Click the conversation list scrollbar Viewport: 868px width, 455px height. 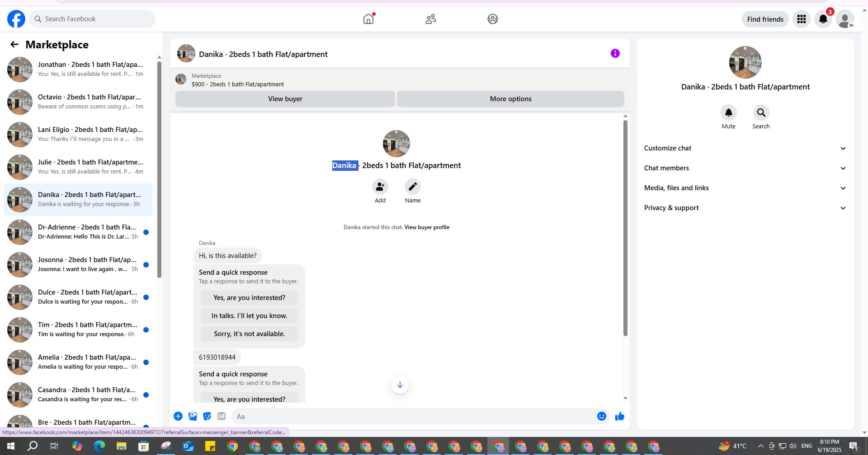pyautogui.click(x=159, y=169)
